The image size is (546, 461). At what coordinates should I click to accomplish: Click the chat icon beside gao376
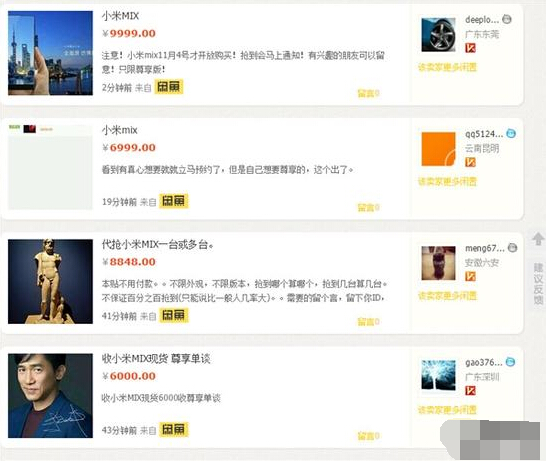(x=510, y=362)
